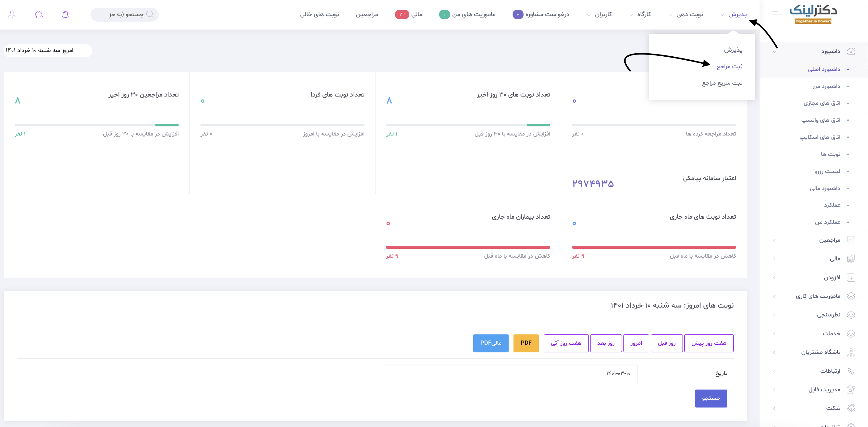Open نوبت ها sidebar item
The height and width of the screenshot is (427, 868).
click(830, 154)
